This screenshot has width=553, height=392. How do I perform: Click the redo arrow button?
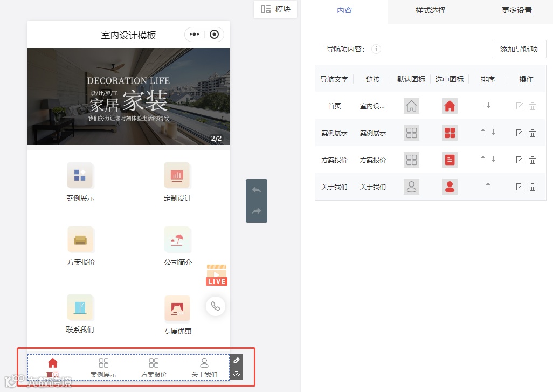(257, 211)
